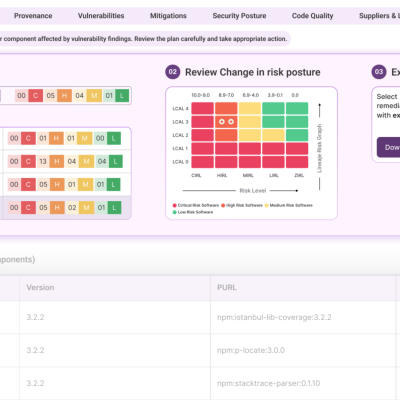Click the orange H badge beside count 13
This screenshot has width=400, height=400.
pyautogui.click(x=57, y=161)
